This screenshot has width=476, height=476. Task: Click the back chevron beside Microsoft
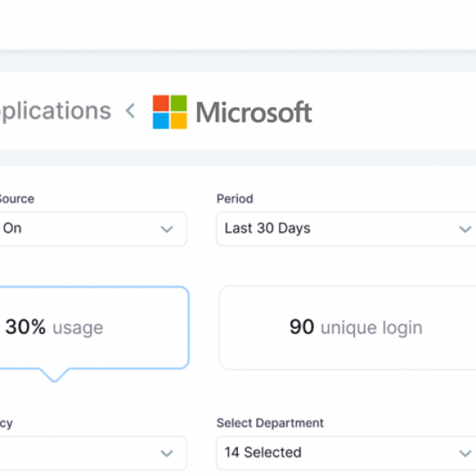pos(131,111)
